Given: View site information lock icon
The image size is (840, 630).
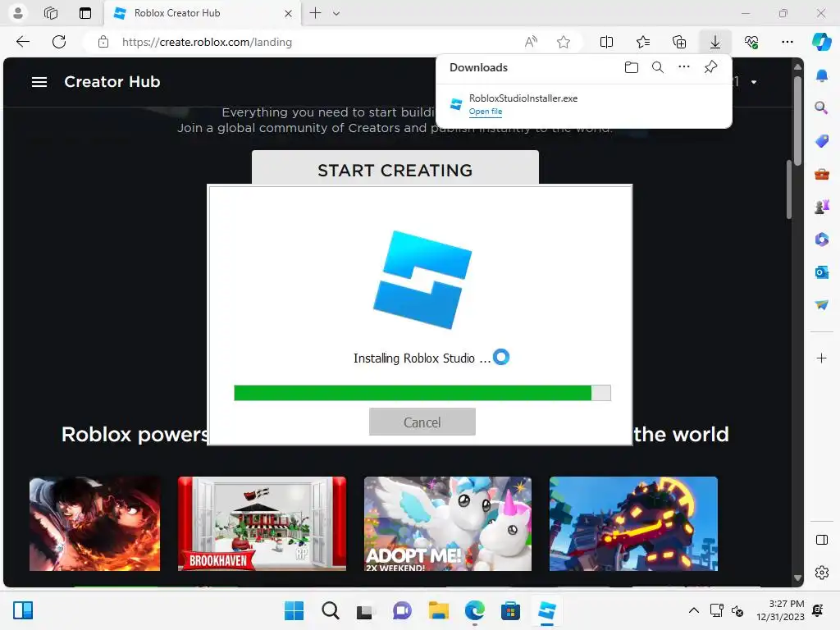Looking at the screenshot, I should pos(103,42).
